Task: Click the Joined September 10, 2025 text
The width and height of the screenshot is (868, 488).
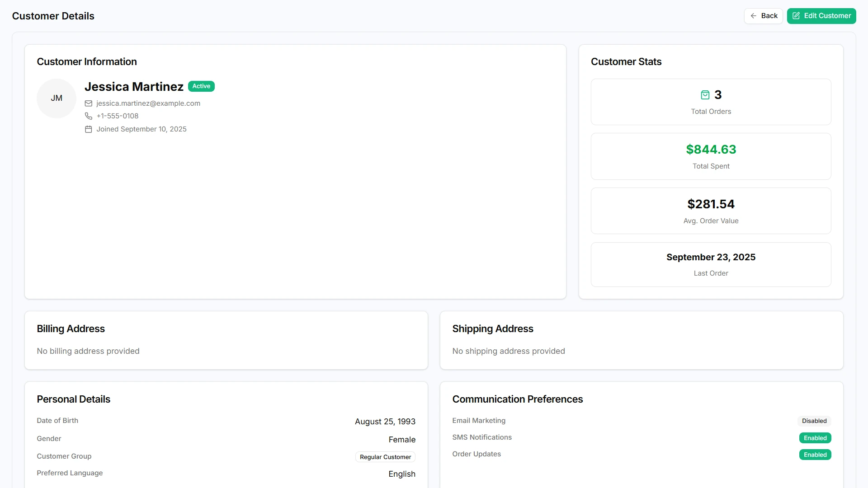Action: pyautogui.click(x=142, y=129)
